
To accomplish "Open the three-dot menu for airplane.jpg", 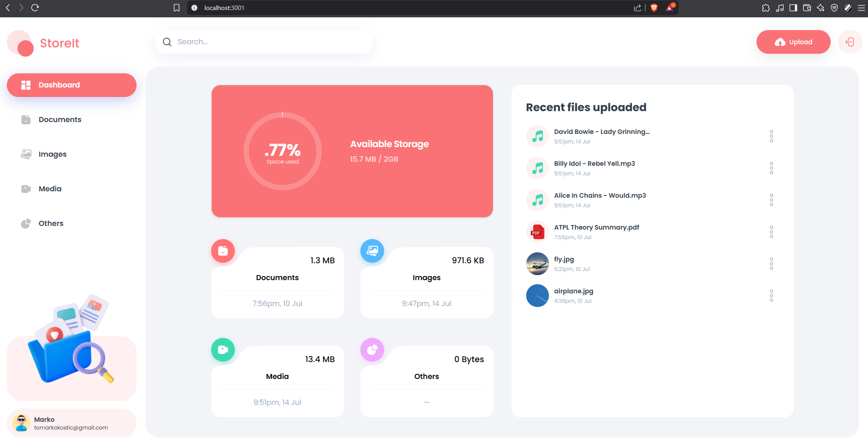I will (771, 296).
